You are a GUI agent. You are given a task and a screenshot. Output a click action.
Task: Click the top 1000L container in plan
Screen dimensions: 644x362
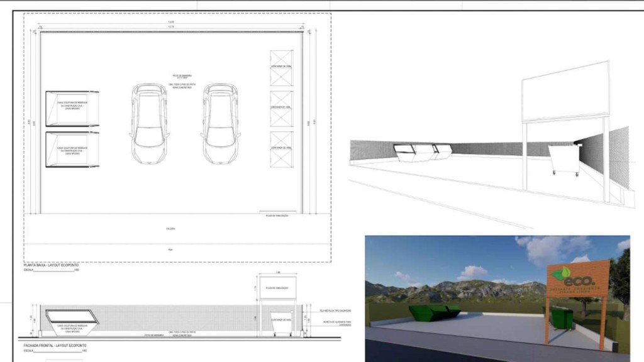click(x=281, y=69)
